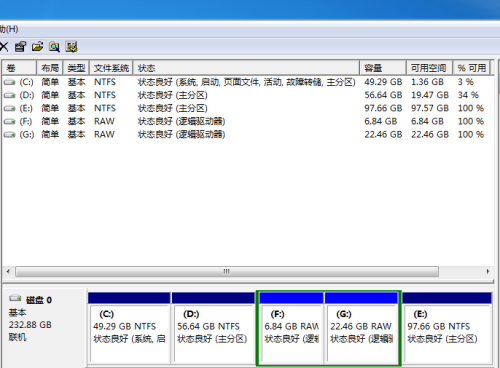The image size is (500, 368).
Task: Click the horizontal scrollbar right arrow
Action: pyautogui.click(x=488, y=271)
